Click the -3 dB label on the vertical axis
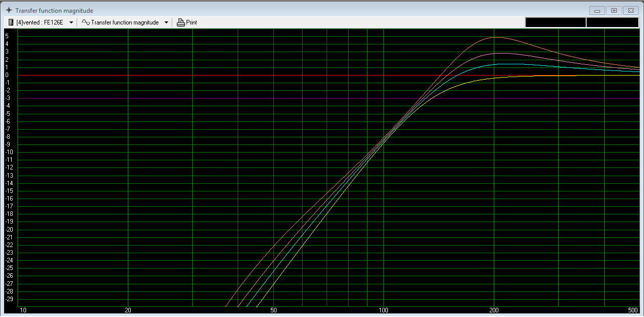The width and height of the screenshot is (644, 317). [x=7, y=98]
